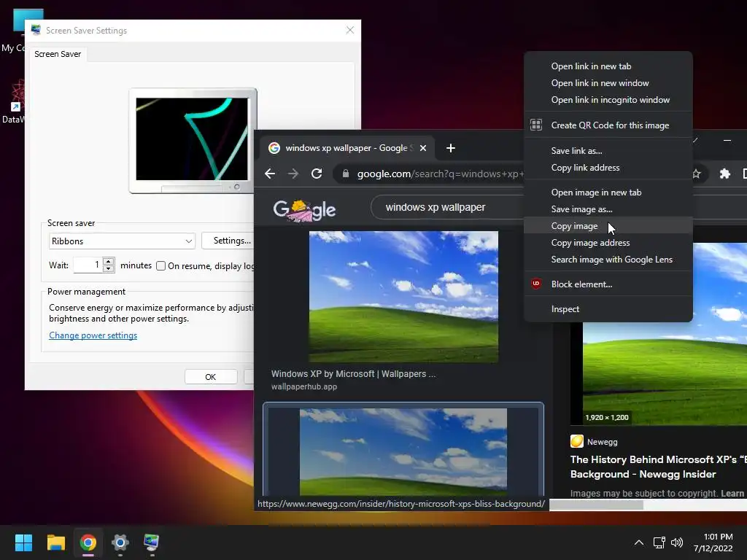
Task: Click the Chrome back arrow
Action: 270,174
